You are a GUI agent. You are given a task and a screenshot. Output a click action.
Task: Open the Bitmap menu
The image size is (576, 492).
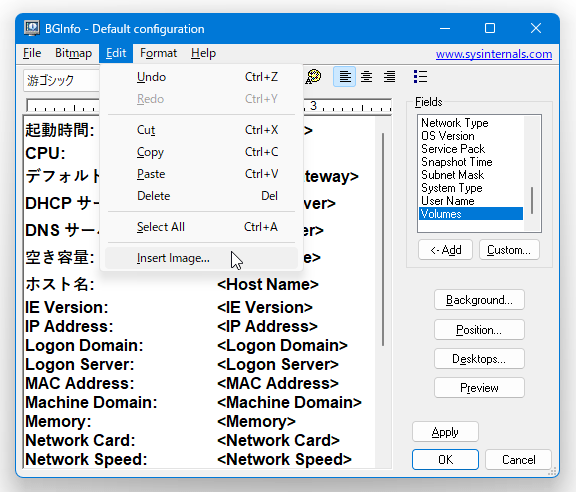click(73, 53)
